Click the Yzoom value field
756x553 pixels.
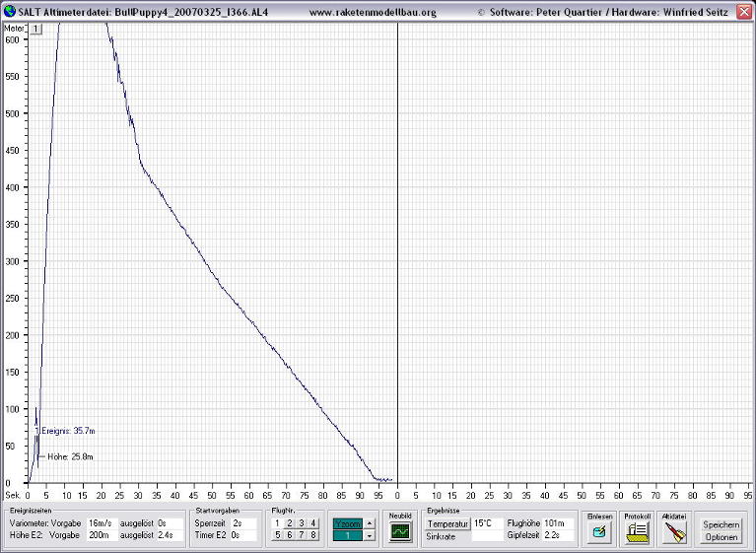click(348, 535)
